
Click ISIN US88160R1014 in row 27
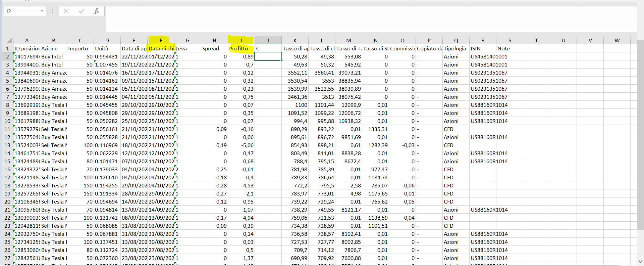[x=483, y=258]
